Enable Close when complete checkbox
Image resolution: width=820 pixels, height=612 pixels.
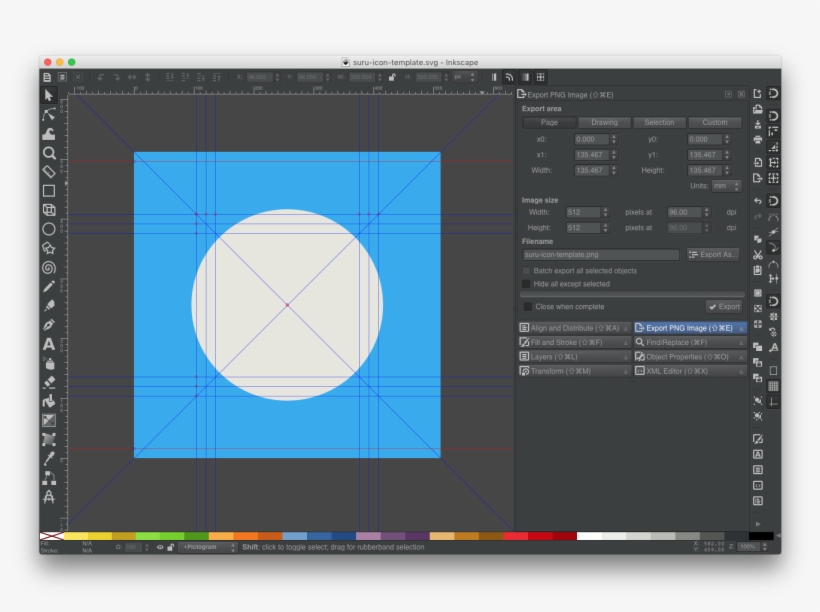tap(527, 307)
